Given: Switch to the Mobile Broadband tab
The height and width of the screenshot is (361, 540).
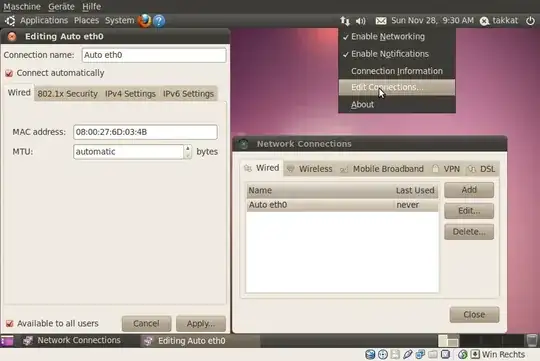Looking at the screenshot, I should pos(382,169).
